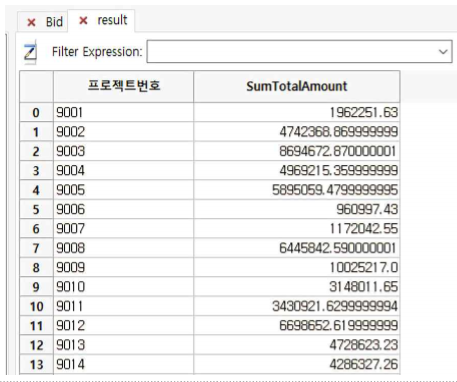Click project number cell 9010
Viewport: 457px width, 382px height.
pyautogui.click(x=123, y=286)
